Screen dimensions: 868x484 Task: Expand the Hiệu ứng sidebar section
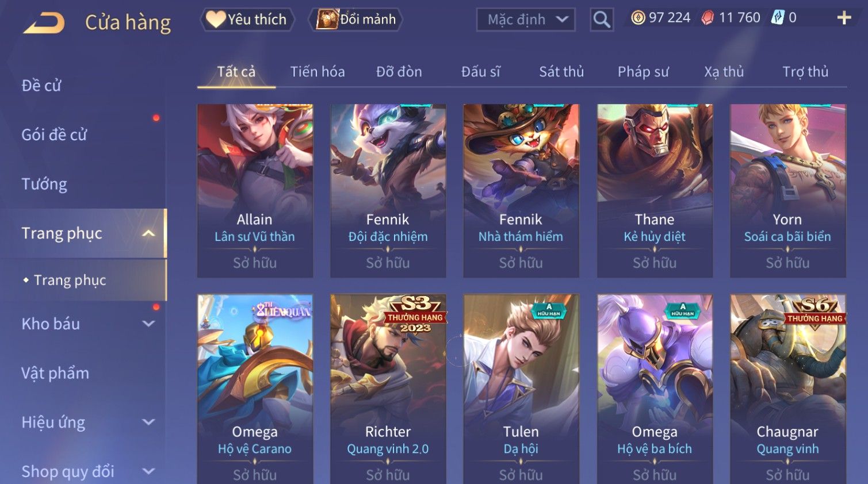148,422
